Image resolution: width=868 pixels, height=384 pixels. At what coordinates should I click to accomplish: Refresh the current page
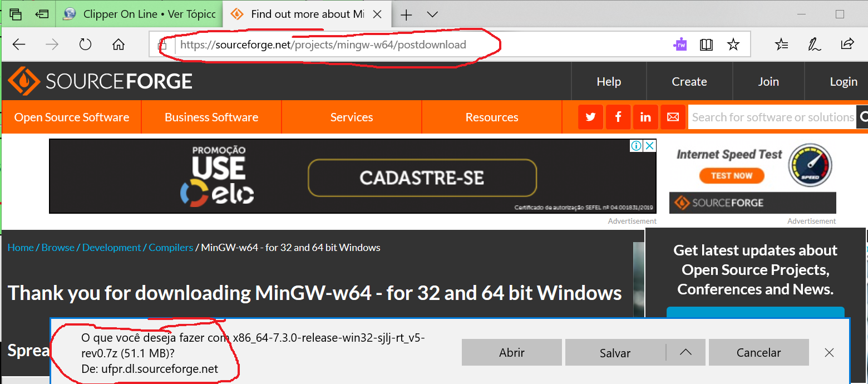tap(85, 45)
